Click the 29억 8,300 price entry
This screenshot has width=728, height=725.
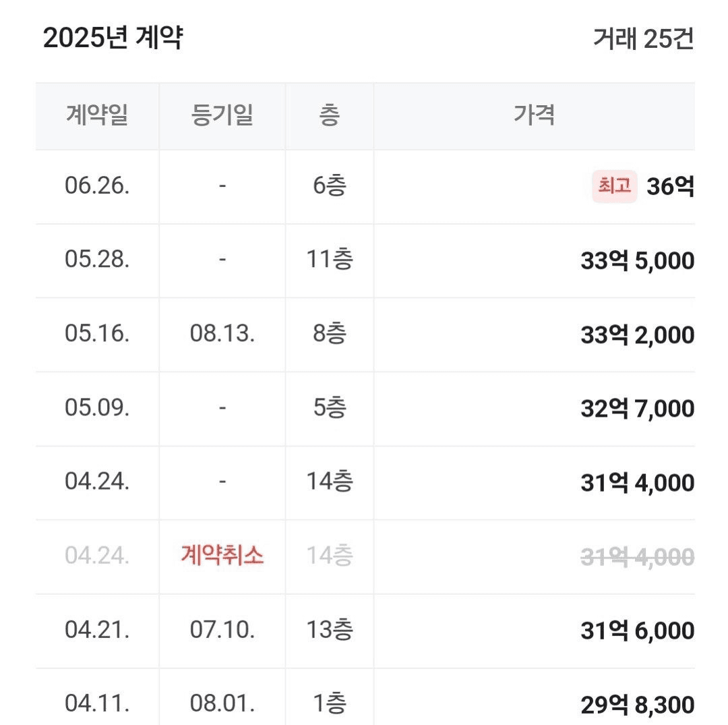pos(638,705)
